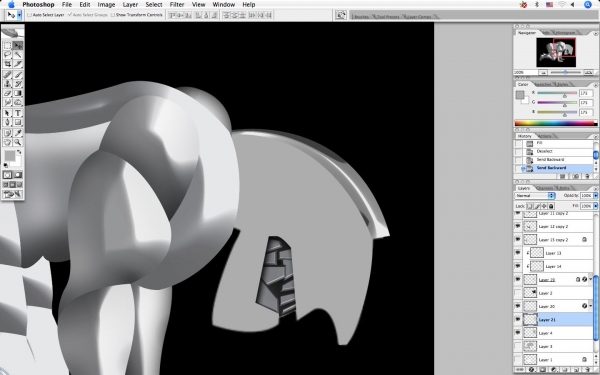Select the Shape tool
This screenshot has width=600, height=375.
(x=18, y=122)
